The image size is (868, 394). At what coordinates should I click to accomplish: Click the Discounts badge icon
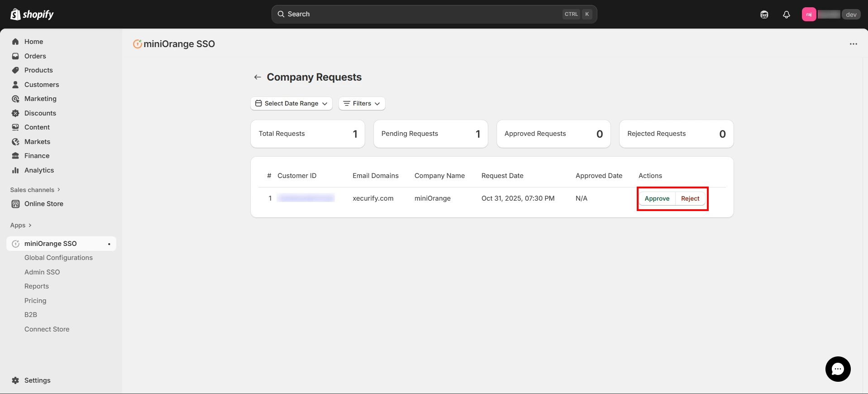tap(15, 113)
